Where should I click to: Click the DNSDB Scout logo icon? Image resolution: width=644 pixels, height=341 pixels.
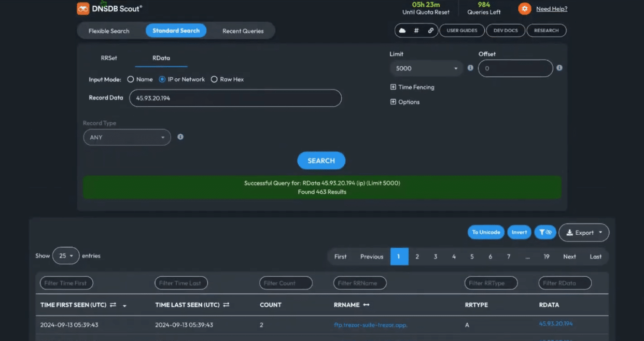(83, 8)
